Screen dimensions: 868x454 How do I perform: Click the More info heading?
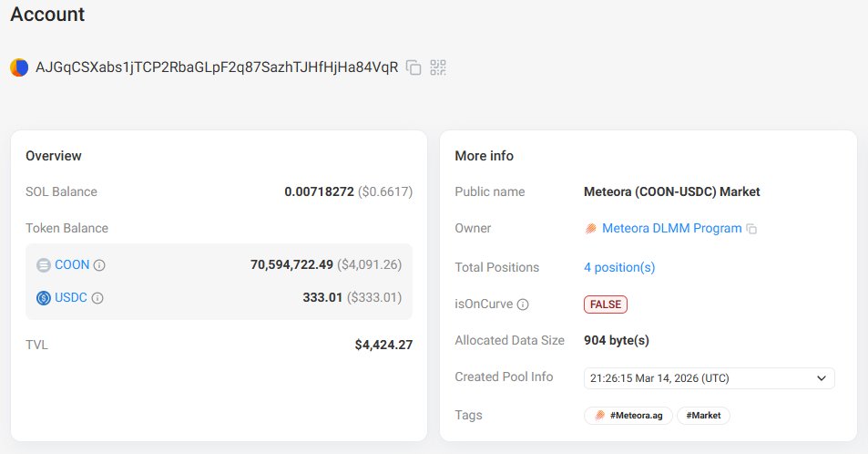pyautogui.click(x=485, y=156)
